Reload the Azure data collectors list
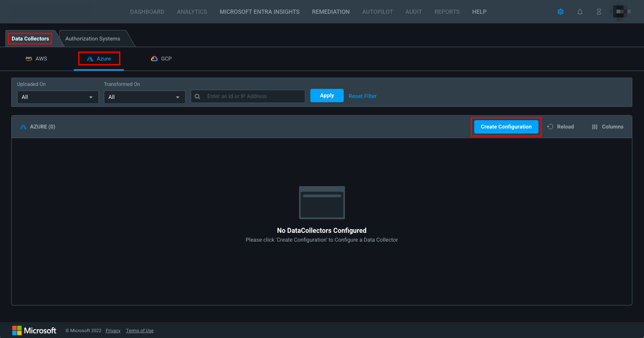 point(561,126)
